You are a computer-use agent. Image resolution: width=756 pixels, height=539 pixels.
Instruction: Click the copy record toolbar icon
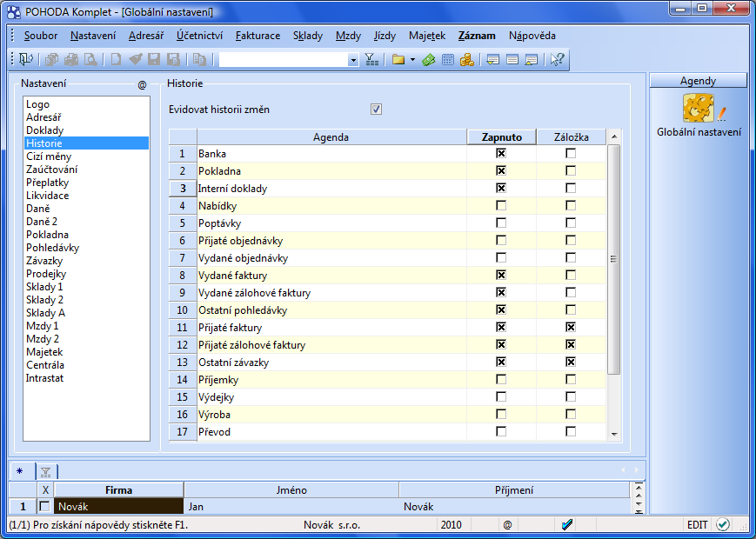pos(51,59)
